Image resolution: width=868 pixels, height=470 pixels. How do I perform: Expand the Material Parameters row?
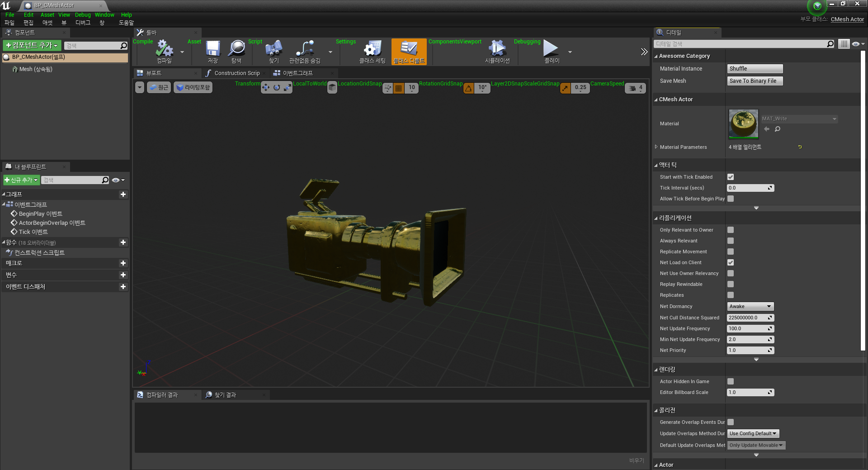coord(656,147)
